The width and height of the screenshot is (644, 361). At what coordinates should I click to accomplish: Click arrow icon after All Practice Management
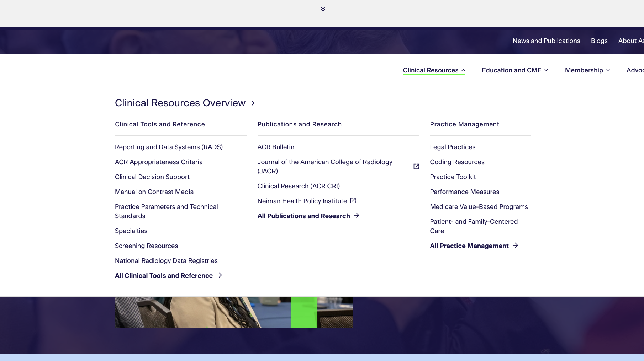click(x=515, y=246)
